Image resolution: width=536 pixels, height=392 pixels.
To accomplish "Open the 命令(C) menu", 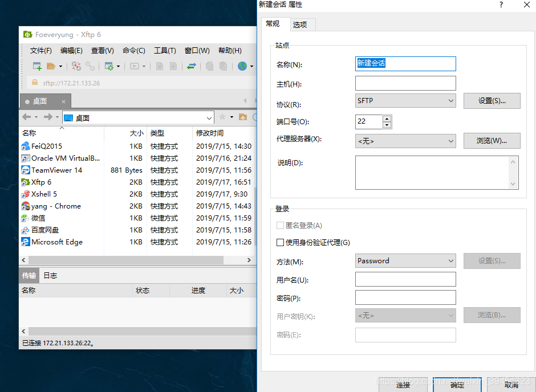I will click(x=133, y=51).
